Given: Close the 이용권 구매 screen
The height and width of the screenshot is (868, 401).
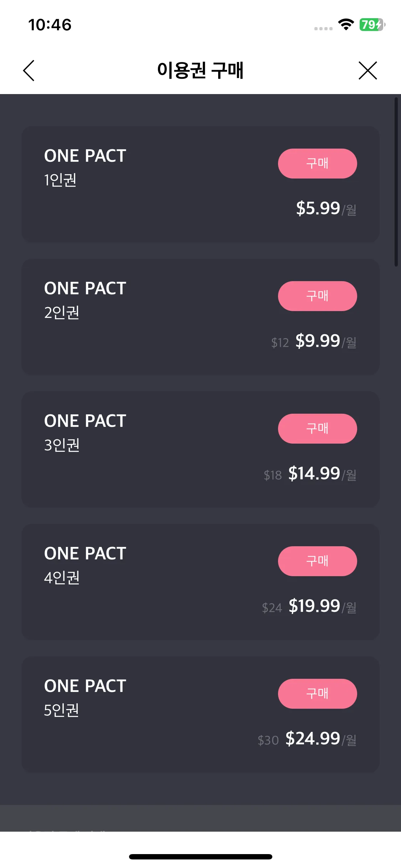Looking at the screenshot, I should click(367, 70).
